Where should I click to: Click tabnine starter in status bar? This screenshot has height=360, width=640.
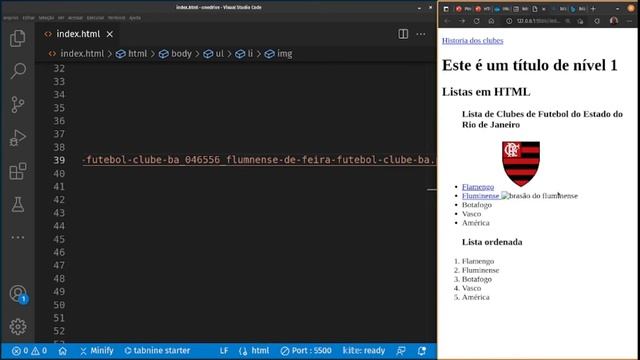[157, 351]
